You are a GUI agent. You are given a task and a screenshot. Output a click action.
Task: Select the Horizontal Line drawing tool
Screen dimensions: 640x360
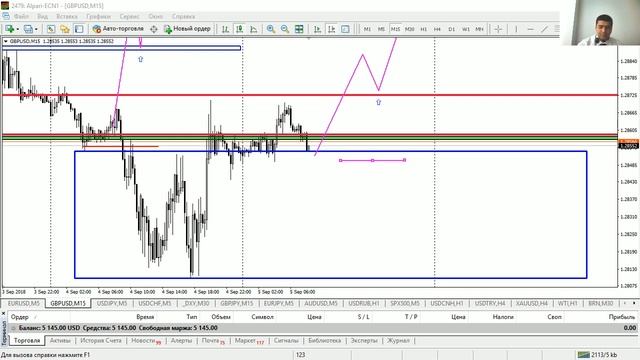coord(530,29)
